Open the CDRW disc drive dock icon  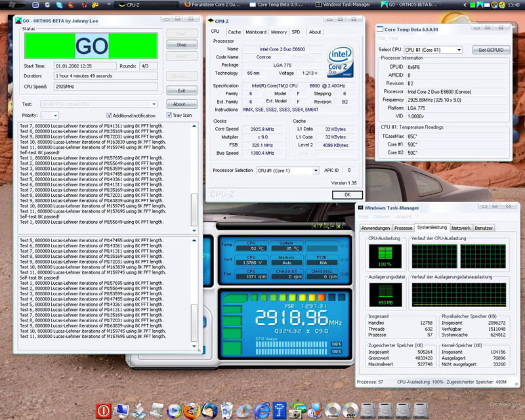(x=333, y=410)
